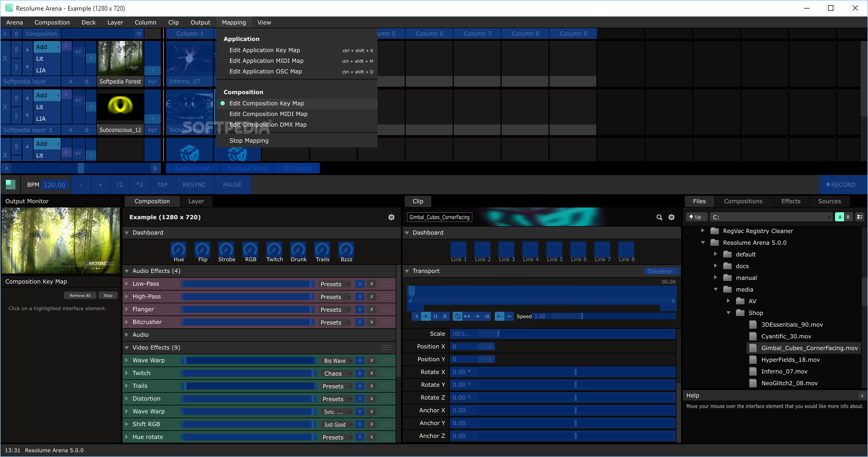868x457 pixels.
Task: Click the transport play backward icon
Action: (416, 317)
